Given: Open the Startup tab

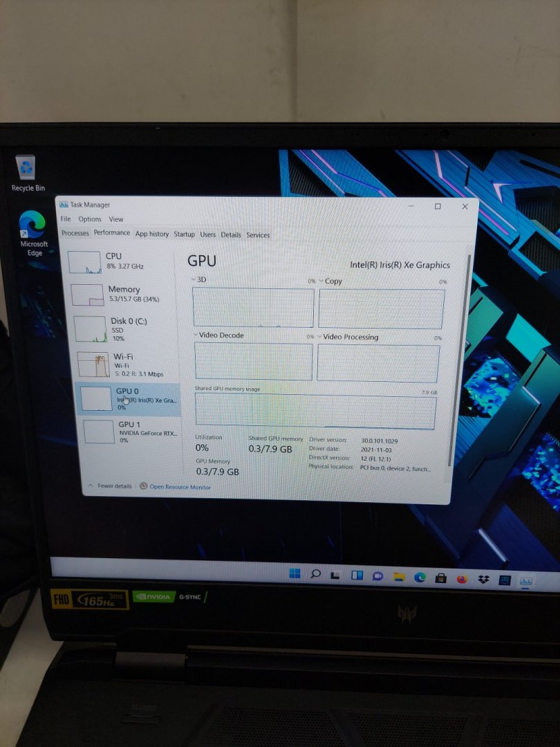Looking at the screenshot, I should coord(185,234).
